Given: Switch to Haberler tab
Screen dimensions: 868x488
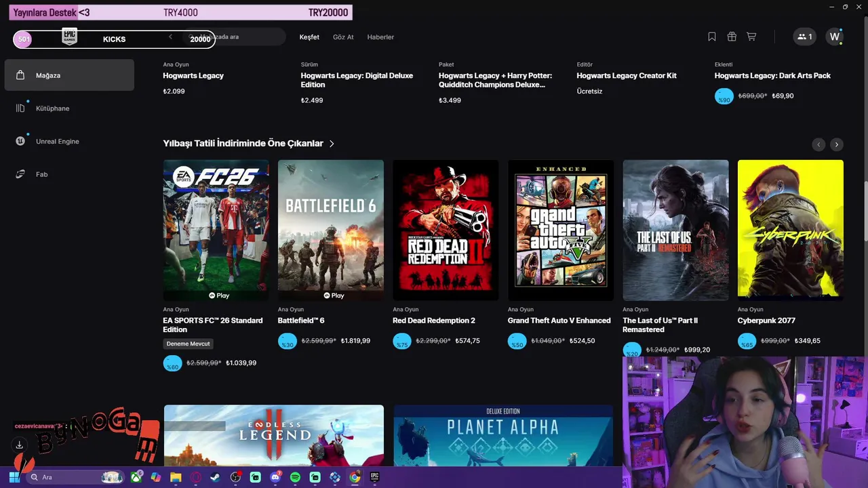Looking at the screenshot, I should coord(380,37).
